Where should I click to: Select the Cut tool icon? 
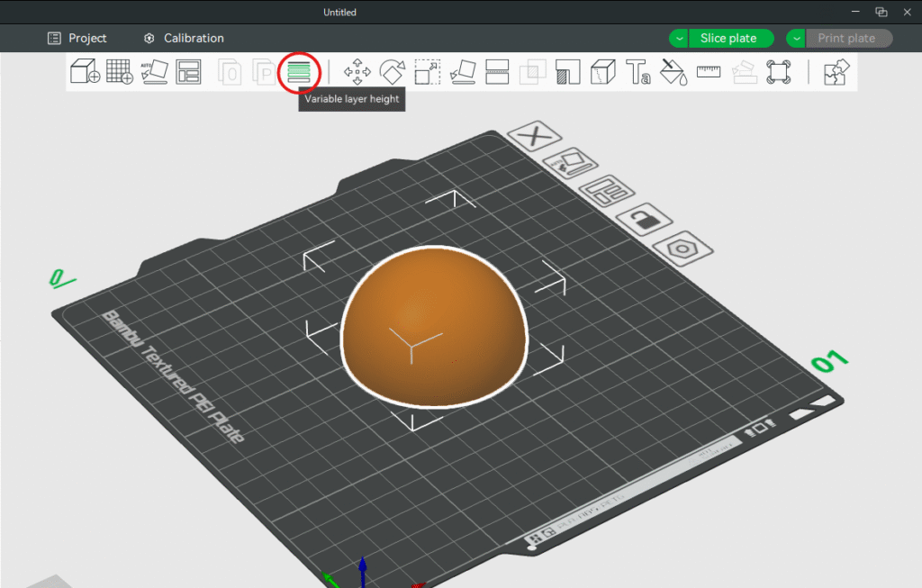click(x=498, y=72)
